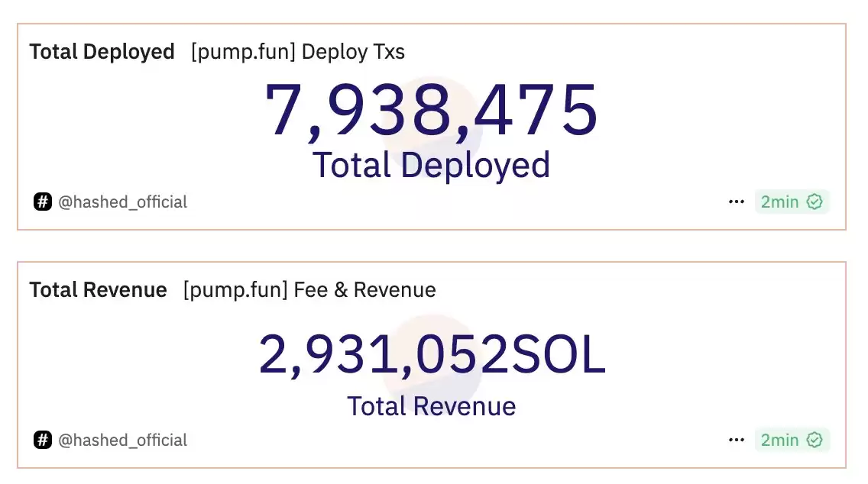Open the Total Deployed card's three-dot menu
The width and height of the screenshot is (868, 484).
click(x=737, y=202)
